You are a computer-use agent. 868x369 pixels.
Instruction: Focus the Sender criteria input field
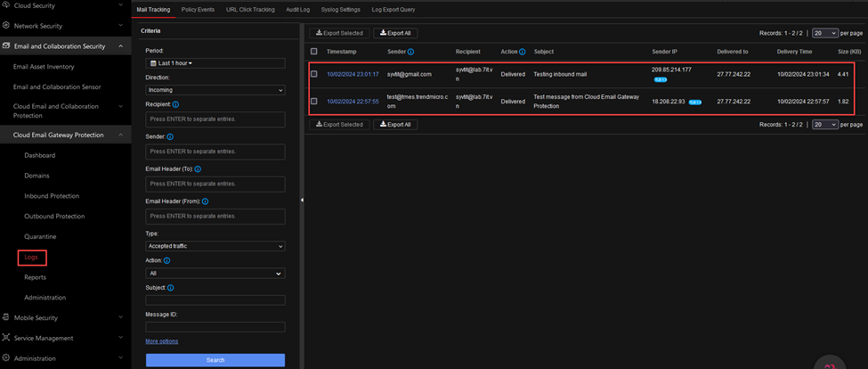pyautogui.click(x=215, y=152)
